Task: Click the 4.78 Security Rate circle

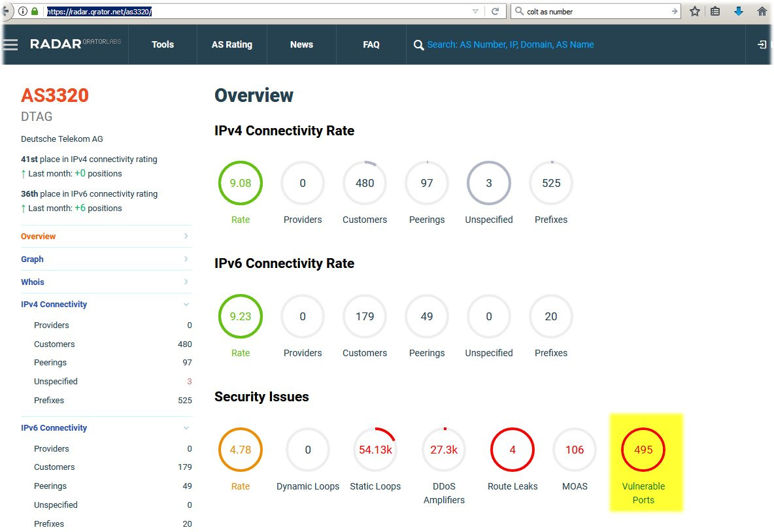Action: 241,450
